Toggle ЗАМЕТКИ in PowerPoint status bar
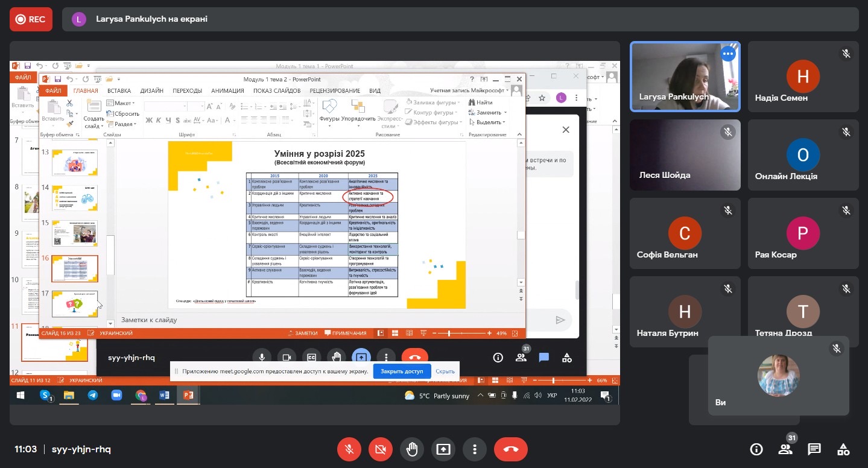 tap(302, 333)
